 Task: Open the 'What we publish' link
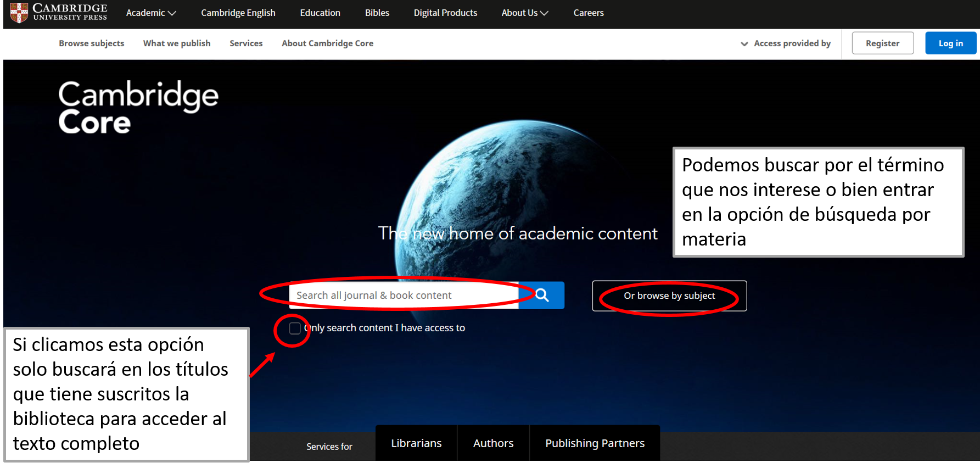(x=177, y=43)
